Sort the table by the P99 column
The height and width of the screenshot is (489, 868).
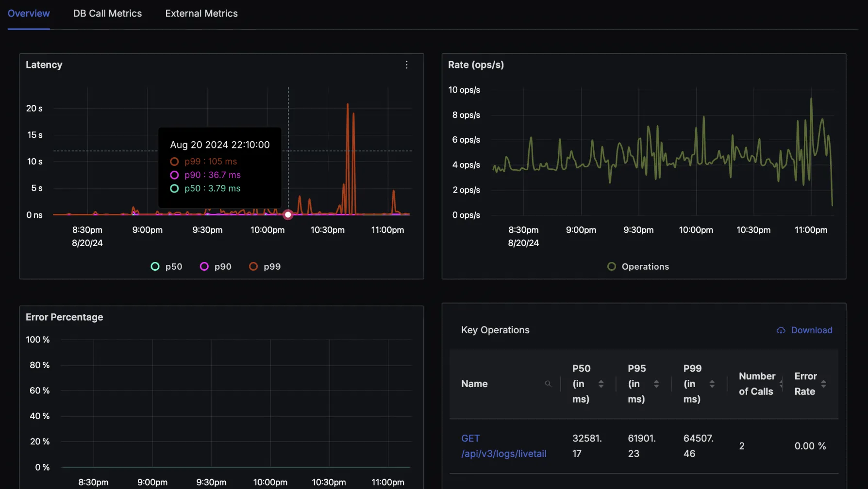coord(712,384)
